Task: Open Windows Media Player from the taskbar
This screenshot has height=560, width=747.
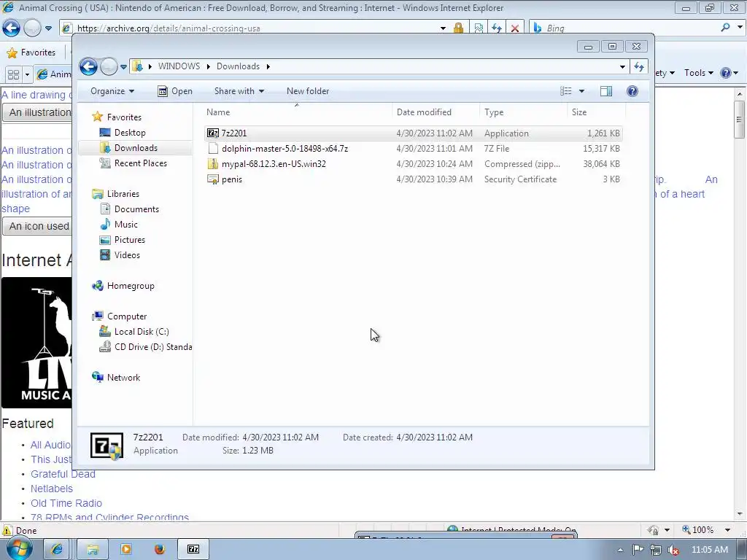Action: [126, 549]
